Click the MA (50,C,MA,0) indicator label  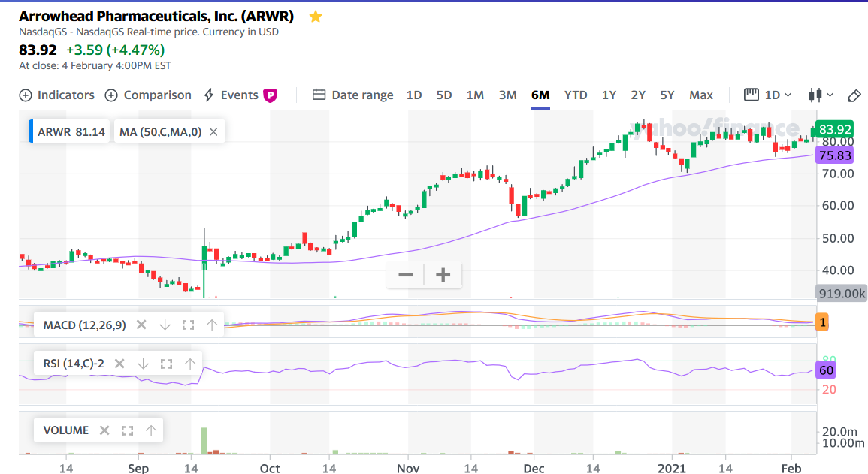161,132
